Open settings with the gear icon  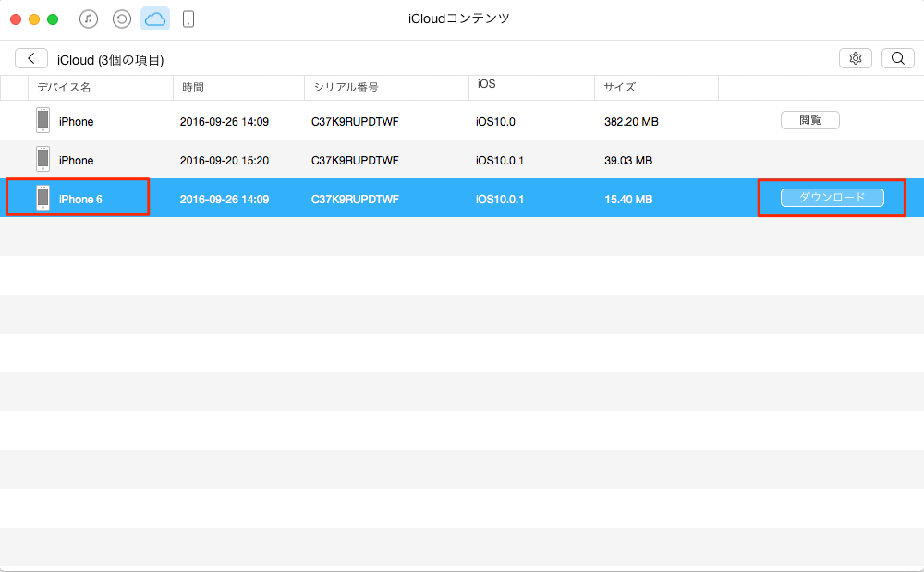(855, 58)
